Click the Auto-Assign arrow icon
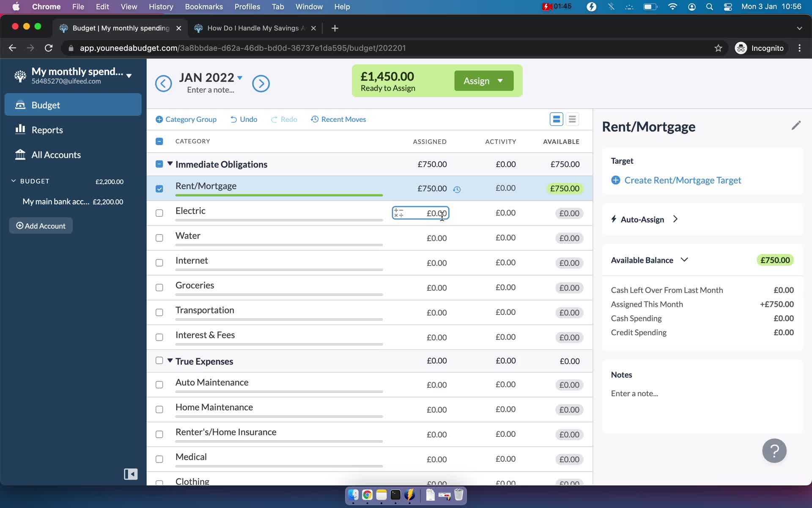The image size is (812, 508). pos(675,218)
